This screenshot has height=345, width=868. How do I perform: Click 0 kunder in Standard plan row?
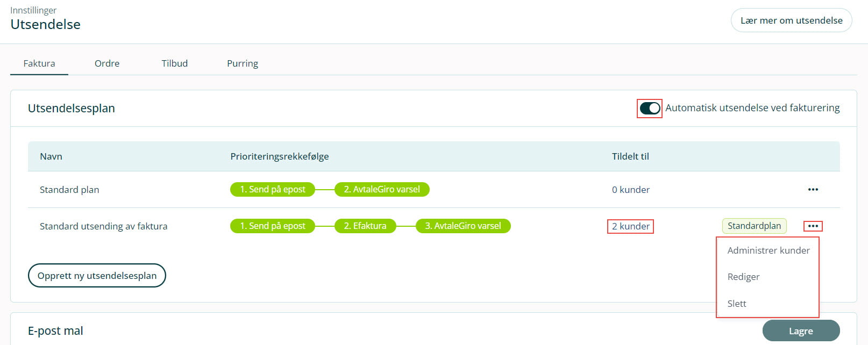630,190
